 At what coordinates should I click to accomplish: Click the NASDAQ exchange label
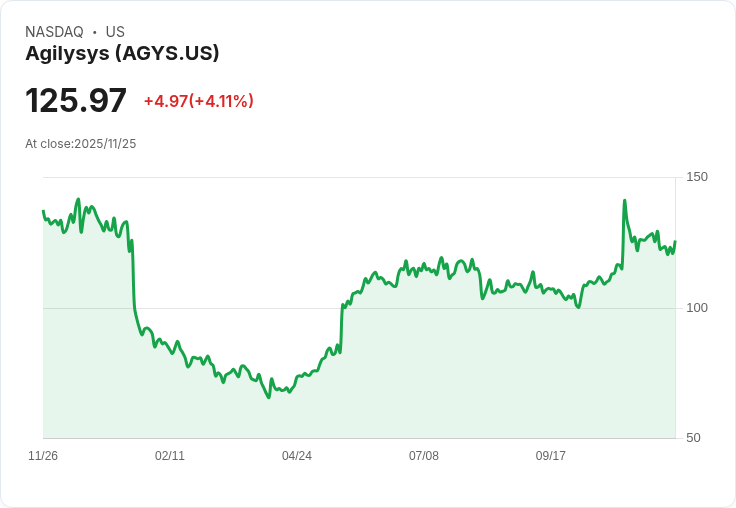54,32
